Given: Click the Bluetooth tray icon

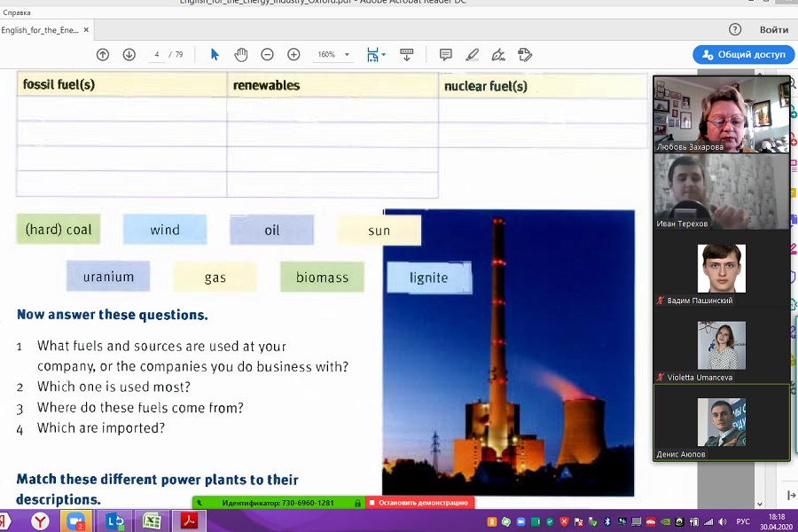Looking at the screenshot, I should 607,522.
